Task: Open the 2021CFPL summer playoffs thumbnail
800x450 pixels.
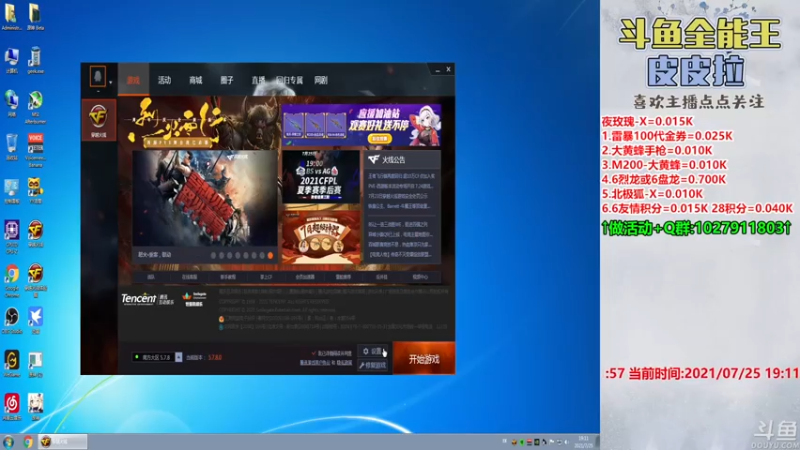Action: click(x=320, y=177)
